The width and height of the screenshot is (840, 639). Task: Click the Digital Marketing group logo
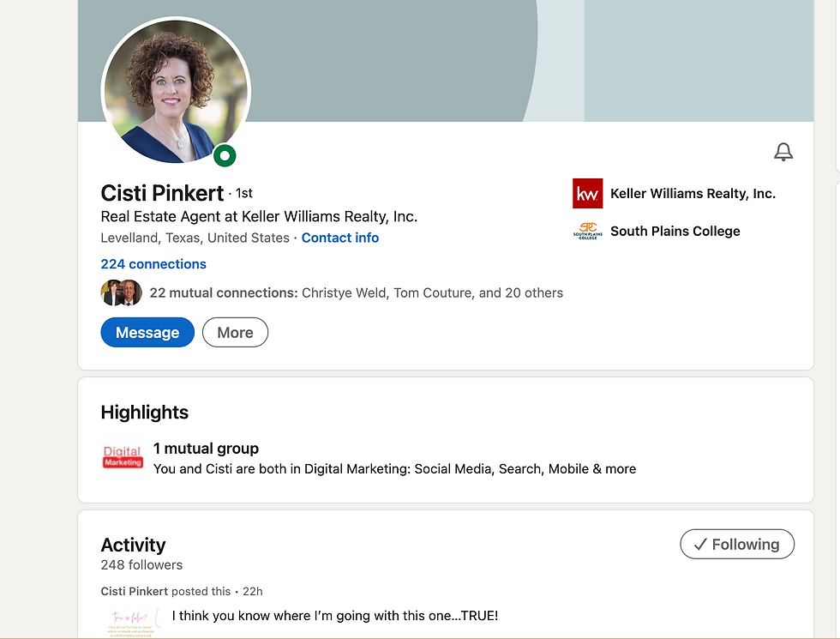coord(123,456)
